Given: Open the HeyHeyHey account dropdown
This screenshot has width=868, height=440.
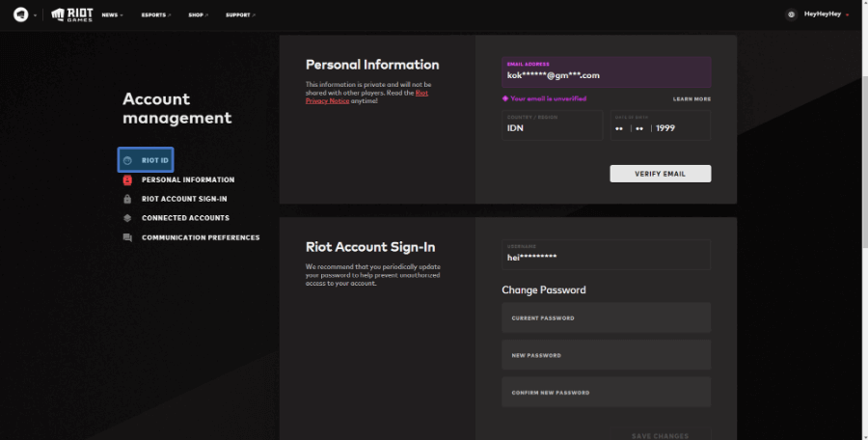Looking at the screenshot, I should tap(827, 14).
